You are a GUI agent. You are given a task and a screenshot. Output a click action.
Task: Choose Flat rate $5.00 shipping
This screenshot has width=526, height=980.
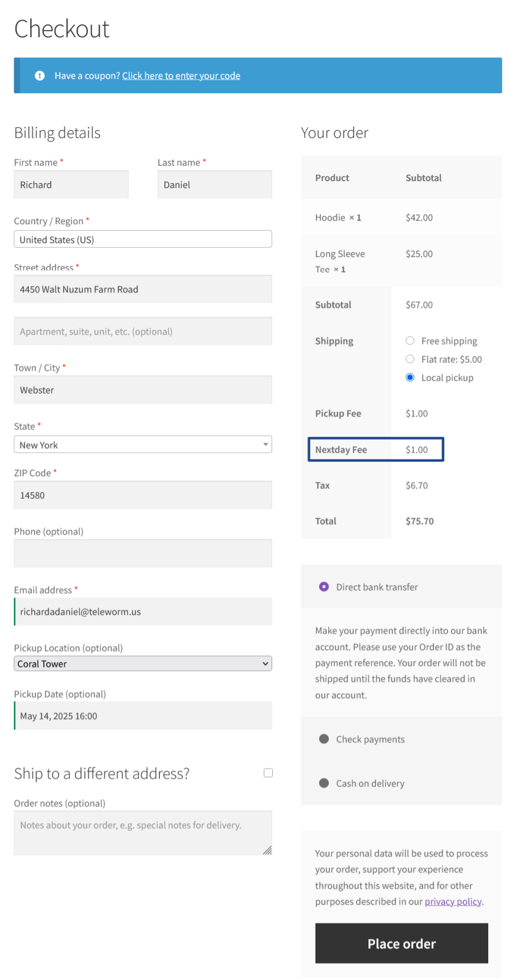(410, 359)
